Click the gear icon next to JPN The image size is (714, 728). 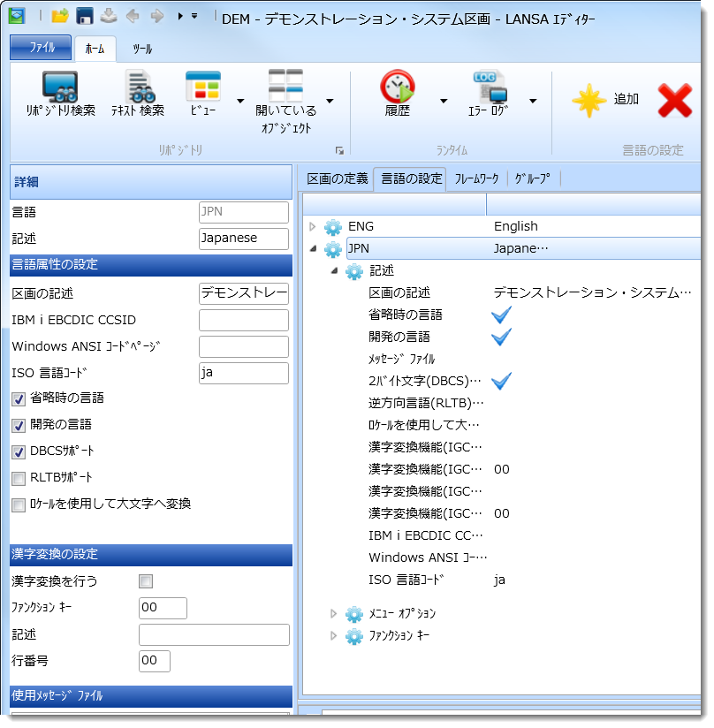(333, 249)
